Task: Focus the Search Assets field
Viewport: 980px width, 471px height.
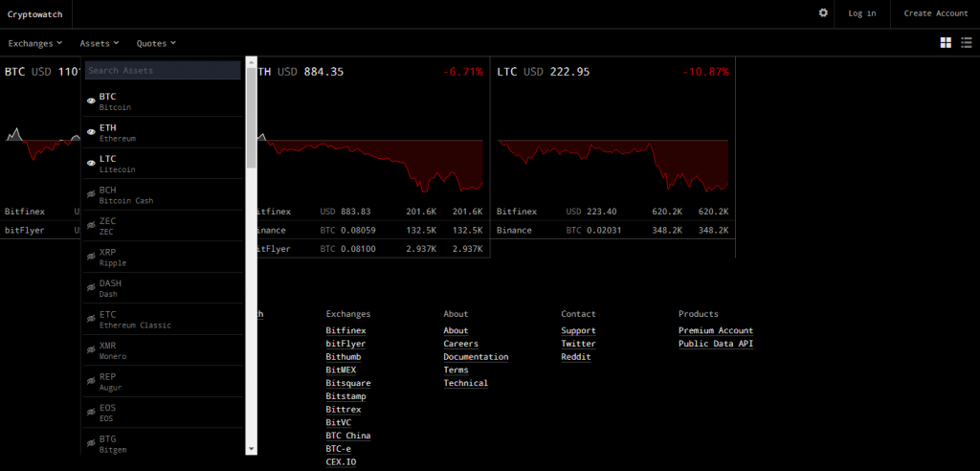Action: 163,71
